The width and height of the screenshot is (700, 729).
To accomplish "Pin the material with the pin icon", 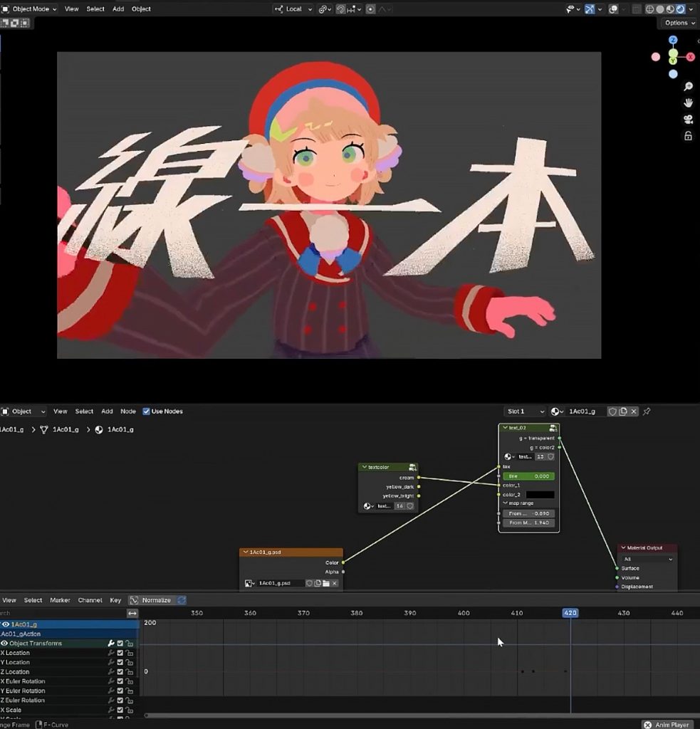I will (647, 411).
